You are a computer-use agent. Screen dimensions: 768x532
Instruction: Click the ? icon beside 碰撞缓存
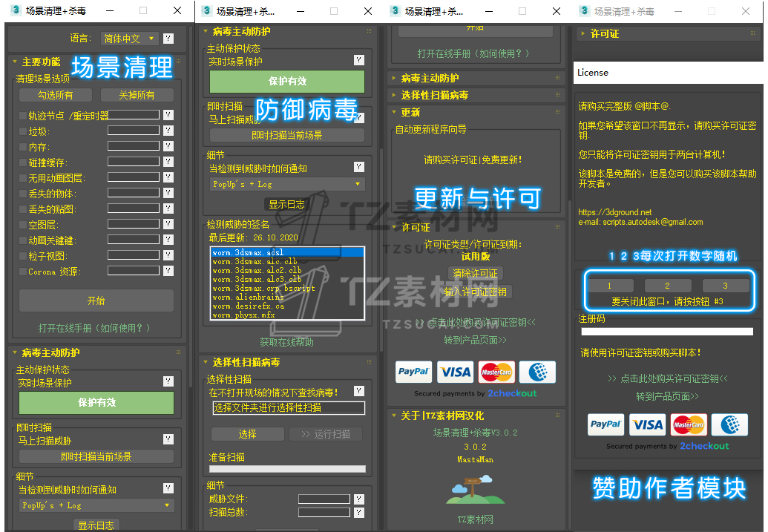point(168,162)
